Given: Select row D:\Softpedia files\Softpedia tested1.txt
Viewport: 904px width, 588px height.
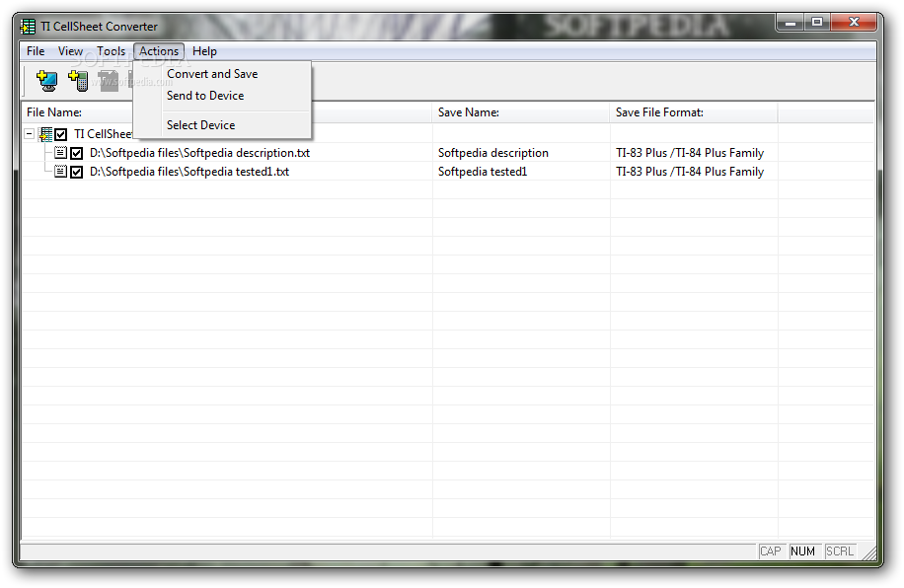Looking at the screenshot, I should click(x=189, y=172).
